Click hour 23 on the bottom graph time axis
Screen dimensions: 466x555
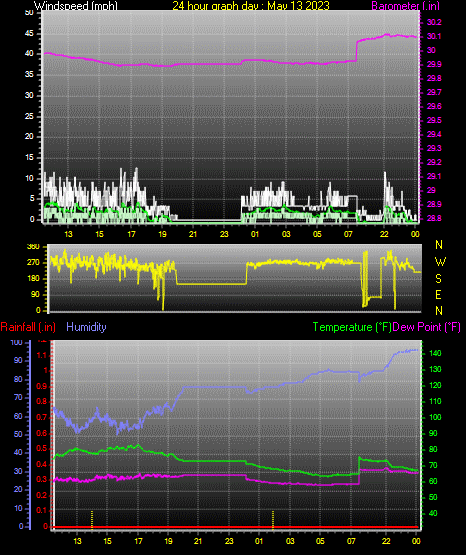click(229, 541)
